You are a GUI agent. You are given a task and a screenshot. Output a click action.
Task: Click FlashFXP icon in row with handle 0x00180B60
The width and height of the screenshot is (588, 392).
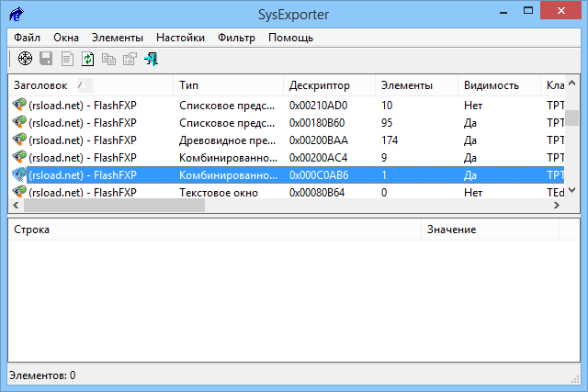(19, 122)
